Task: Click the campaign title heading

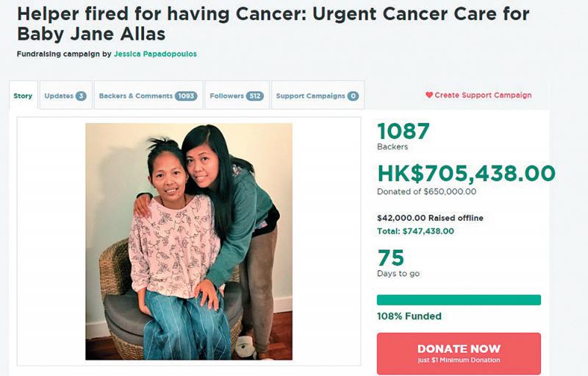Action: [273, 24]
